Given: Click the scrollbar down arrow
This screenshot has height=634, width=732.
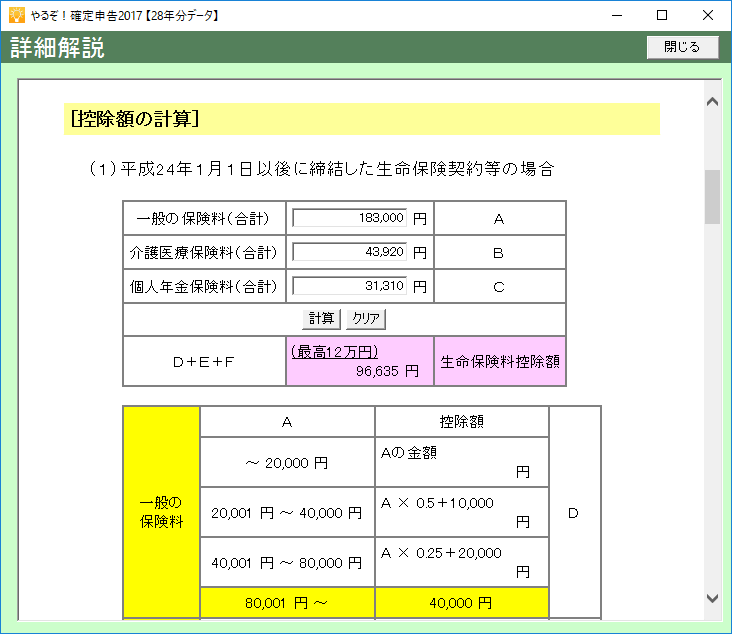Looking at the screenshot, I should (712, 598).
